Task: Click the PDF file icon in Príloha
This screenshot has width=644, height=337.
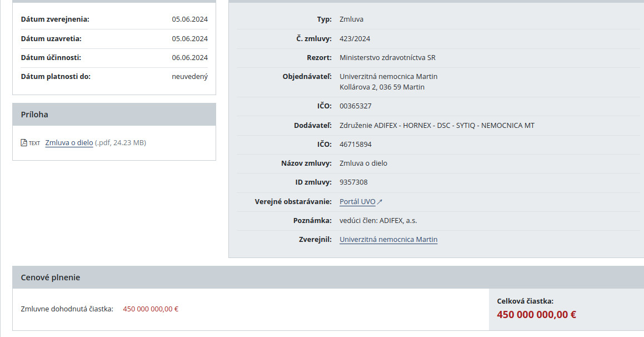Action: point(24,143)
